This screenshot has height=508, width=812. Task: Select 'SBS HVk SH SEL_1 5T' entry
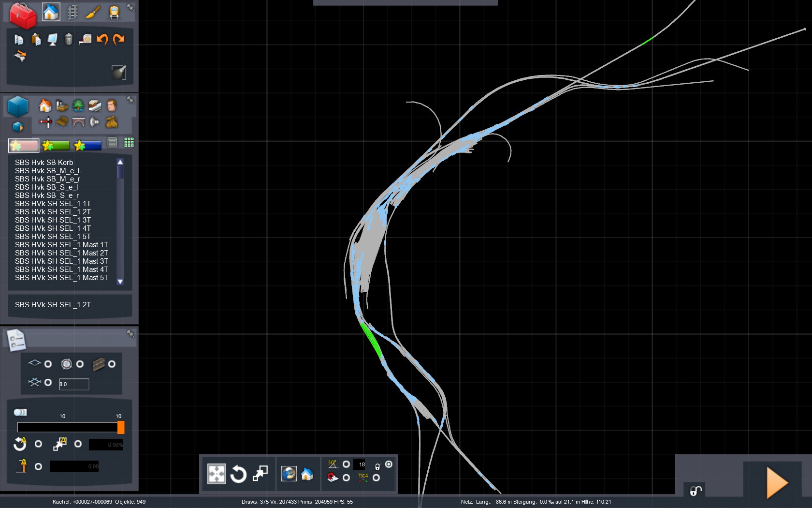[x=53, y=237]
